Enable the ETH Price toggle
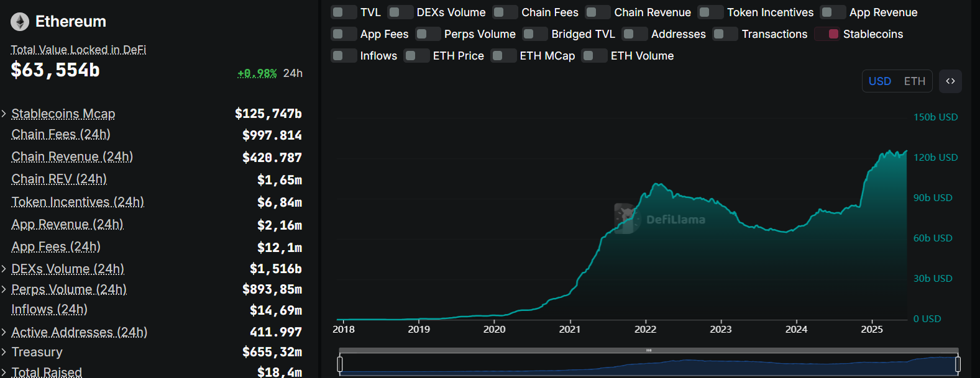Image resolution: width=980 pixels, height=378 pixels. (416, 56)
